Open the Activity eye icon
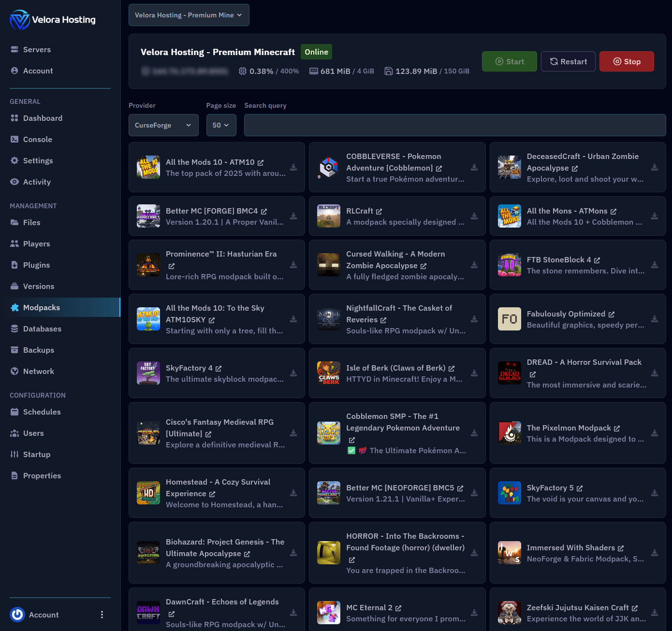 click(x=15, y=182)
